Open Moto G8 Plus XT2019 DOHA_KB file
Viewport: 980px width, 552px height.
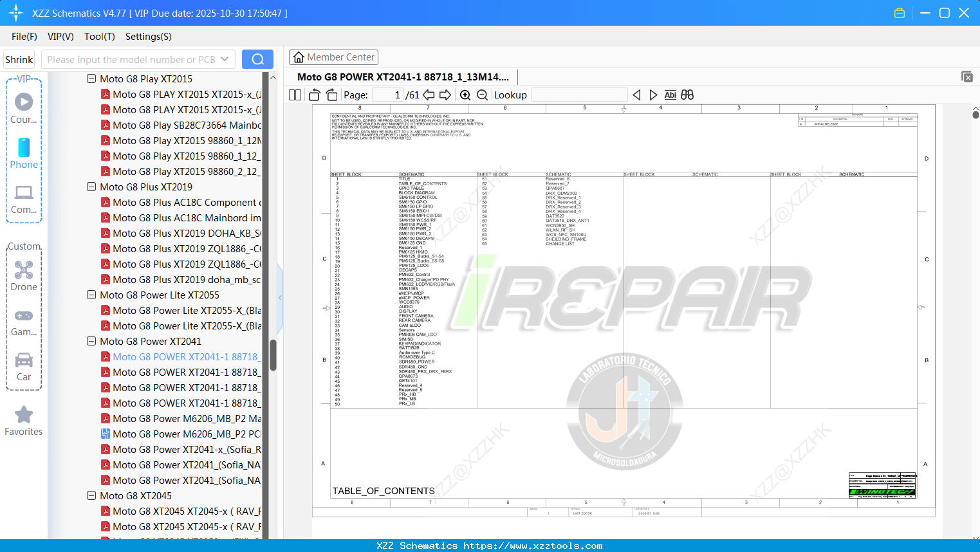point(181,233)
